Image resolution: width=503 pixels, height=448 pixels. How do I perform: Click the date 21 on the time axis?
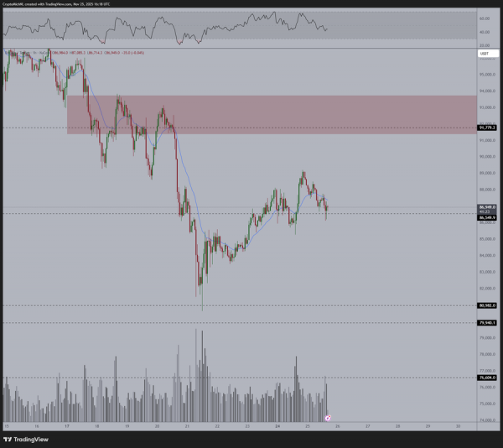point(187,426)
